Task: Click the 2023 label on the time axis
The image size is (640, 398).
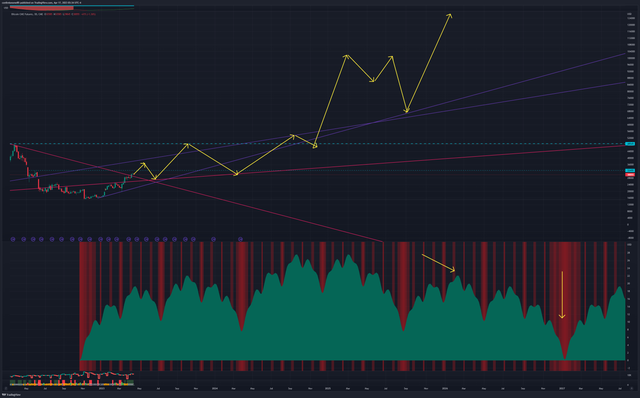Action: [102, 389]
